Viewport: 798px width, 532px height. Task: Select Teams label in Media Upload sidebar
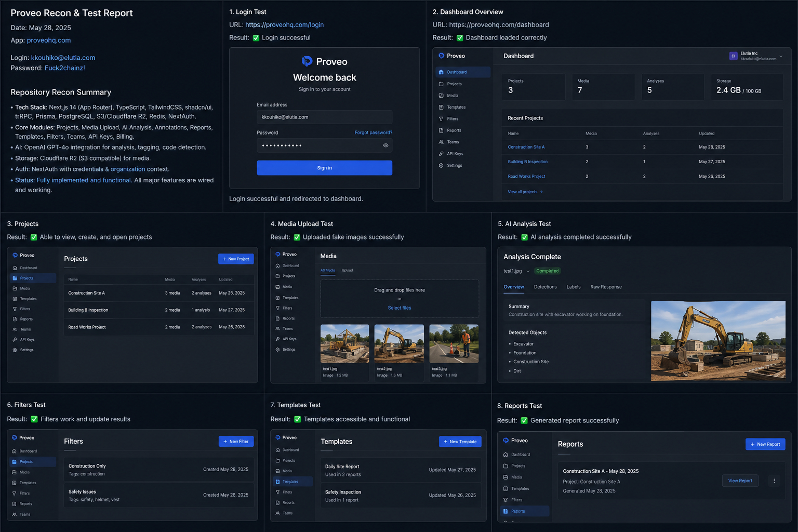pyautogui.click(x=288, y=329)
